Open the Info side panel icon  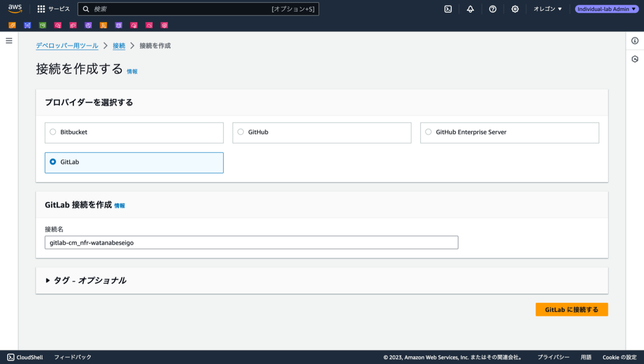[634, 41]
